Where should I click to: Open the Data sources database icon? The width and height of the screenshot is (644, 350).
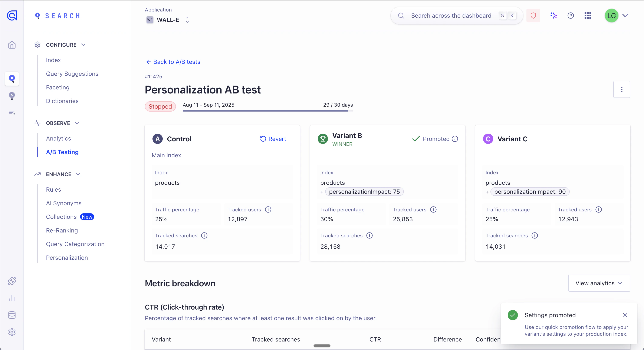click(12, 315)
